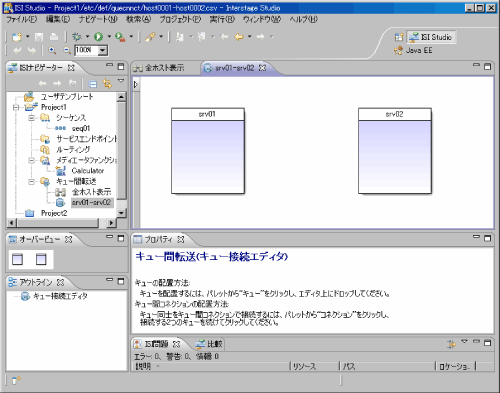The image size is (500, 393).
Task: Click the zoom out magnifier icon
Action: [67, 50]
